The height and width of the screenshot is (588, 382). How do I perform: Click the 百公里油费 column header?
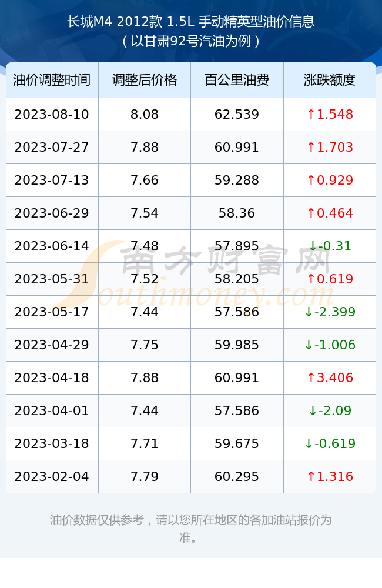pos(237,80)
